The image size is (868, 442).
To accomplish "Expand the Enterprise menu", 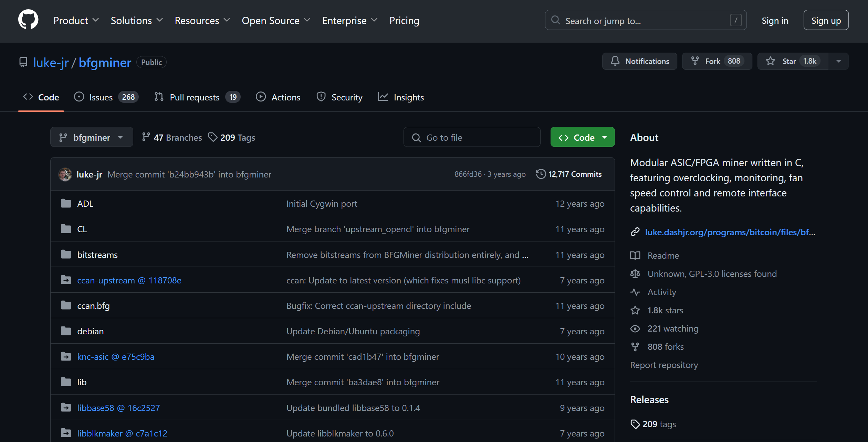I will tap(349, 21).
